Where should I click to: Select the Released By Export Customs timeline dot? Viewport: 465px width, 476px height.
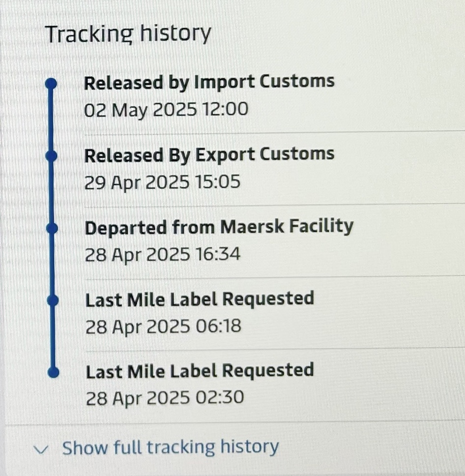51,156
